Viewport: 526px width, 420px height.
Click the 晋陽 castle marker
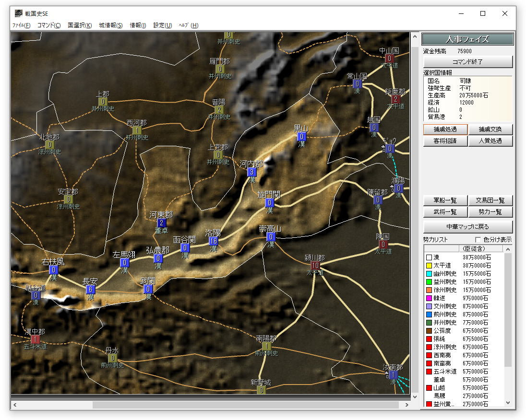(x=219, y=110)
